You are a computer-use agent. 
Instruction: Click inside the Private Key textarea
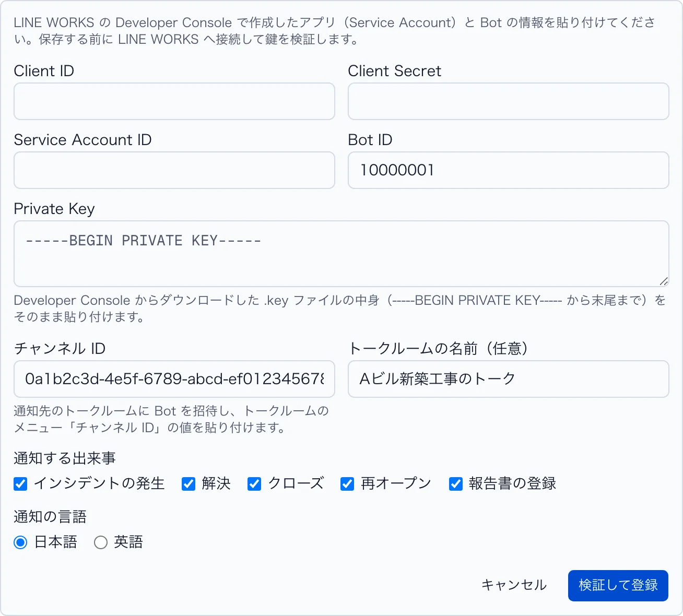point(341,254)
